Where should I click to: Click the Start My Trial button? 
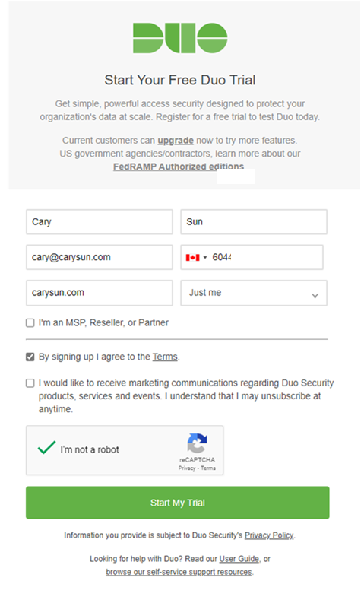(x=178, y=503)
